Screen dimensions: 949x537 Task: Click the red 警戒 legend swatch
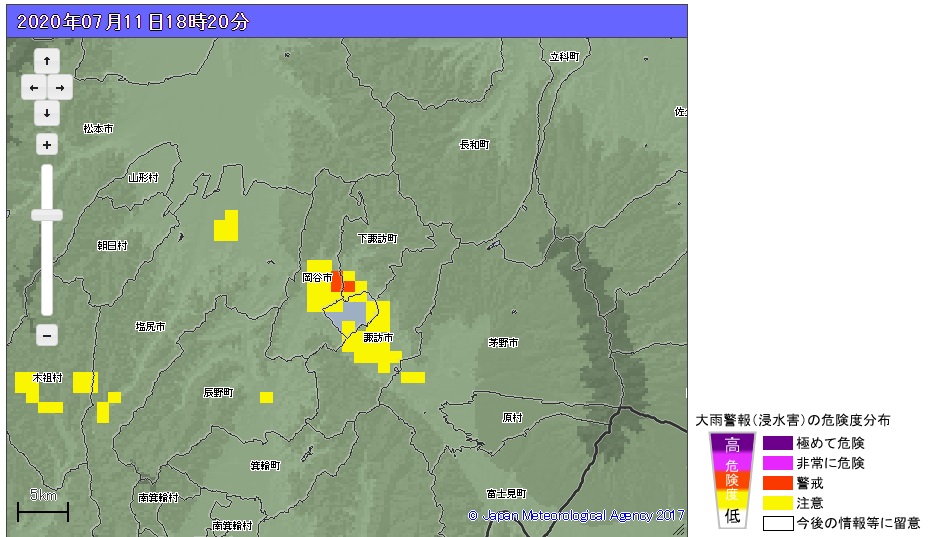pyautogui.click(x=777, y=483)
